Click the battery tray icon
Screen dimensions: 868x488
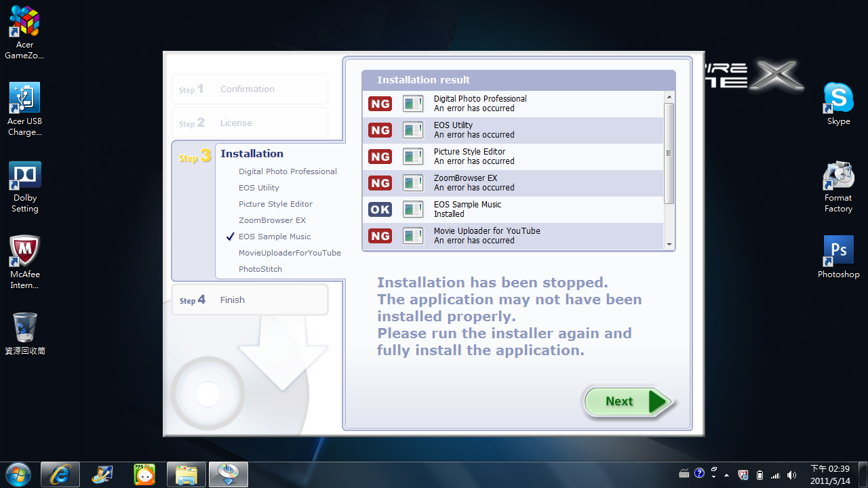759,474
